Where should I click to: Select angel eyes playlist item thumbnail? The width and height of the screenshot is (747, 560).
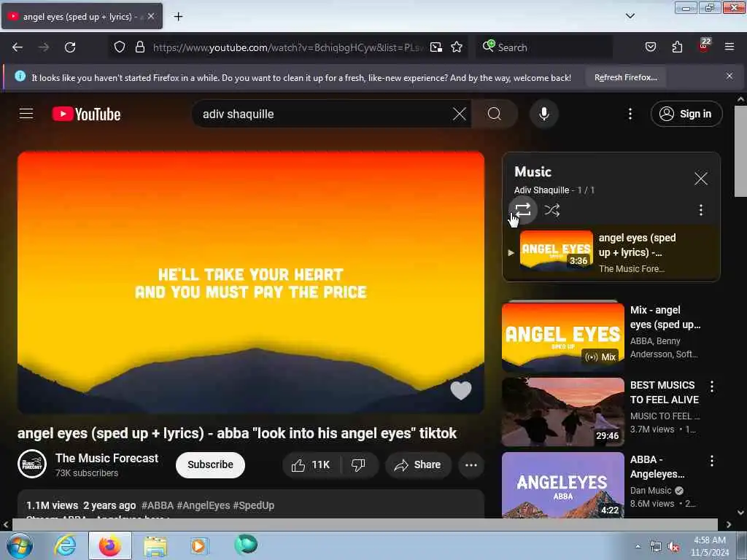coord(556,251)
